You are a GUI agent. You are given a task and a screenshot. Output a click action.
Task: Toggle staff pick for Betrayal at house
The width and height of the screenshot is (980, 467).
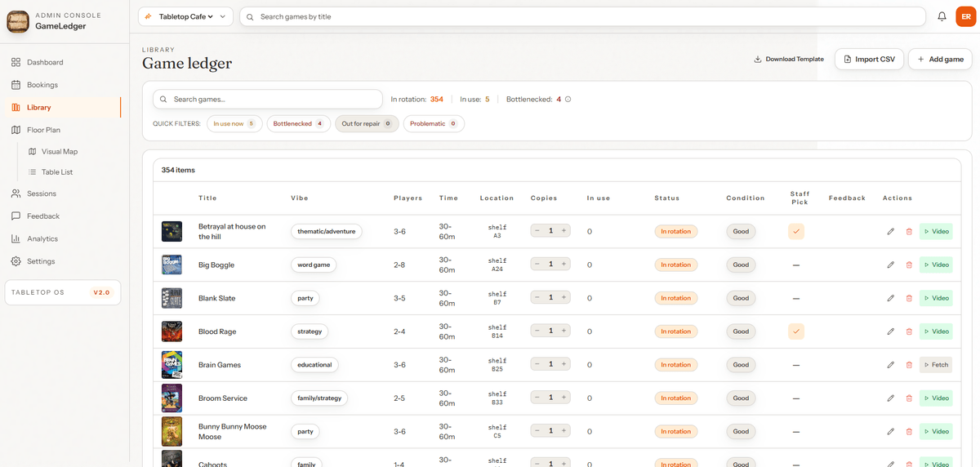pyautogui.click(x=796, y=232)
